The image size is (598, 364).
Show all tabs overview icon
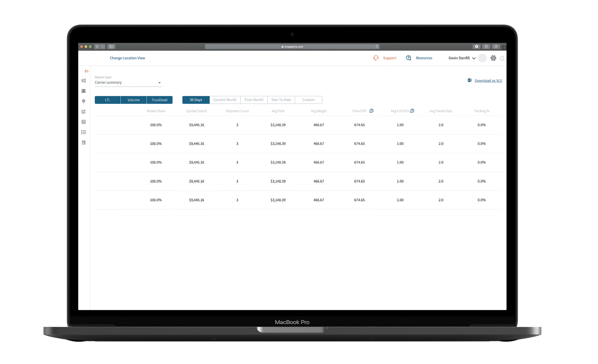pos(496,47)
